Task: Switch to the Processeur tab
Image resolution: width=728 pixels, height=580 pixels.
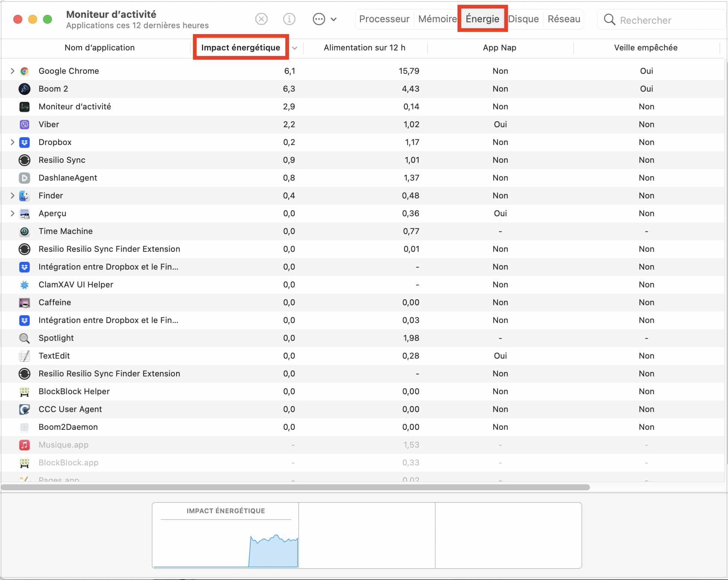Action: coord(384,19)
